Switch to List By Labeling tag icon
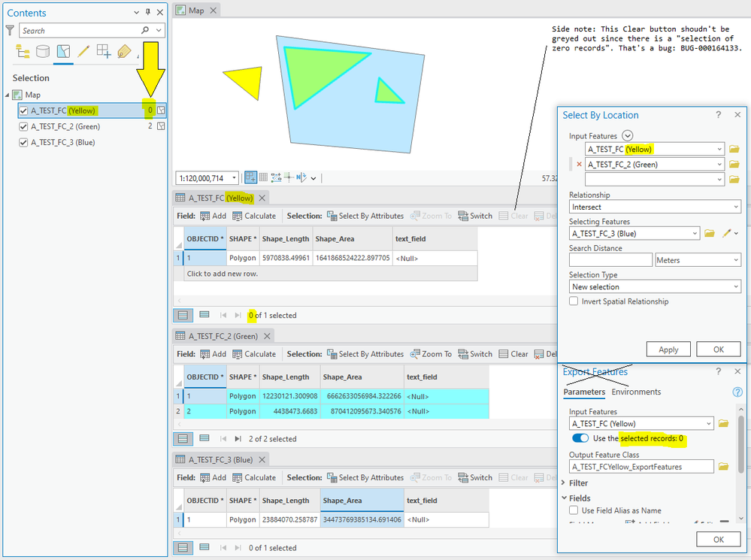Image resolution: width=751 pixels, height=560 pixels. click(124, 51)
